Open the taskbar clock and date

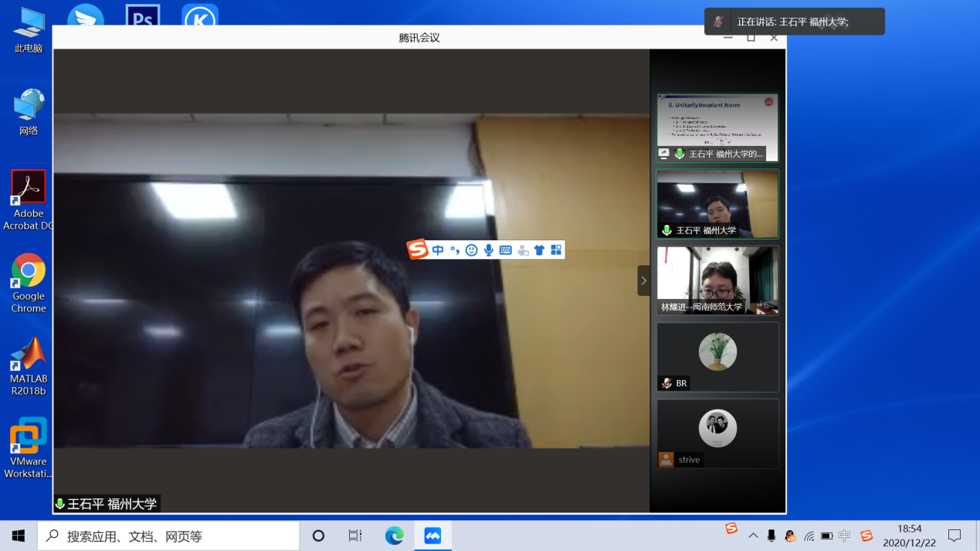[x=909, y=536]
